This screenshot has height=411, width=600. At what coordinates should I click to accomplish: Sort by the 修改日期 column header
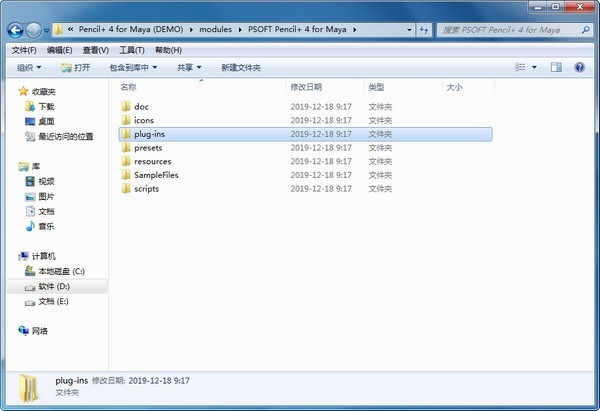(306, 87)
